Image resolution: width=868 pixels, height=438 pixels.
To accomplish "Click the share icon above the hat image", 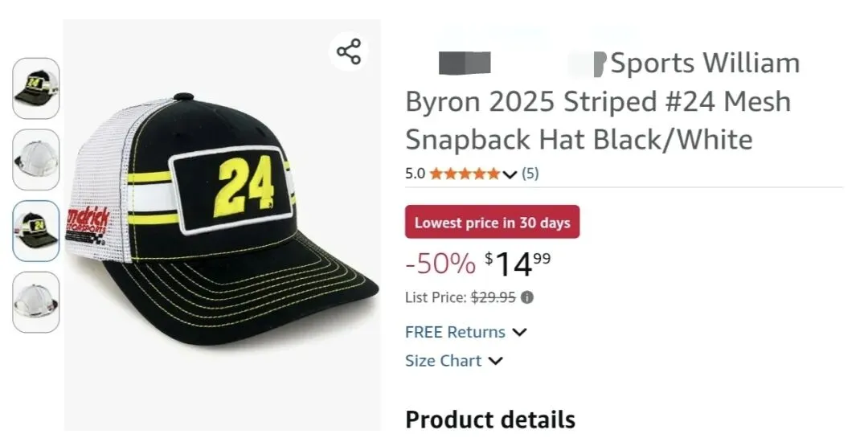I will [349, 52].
